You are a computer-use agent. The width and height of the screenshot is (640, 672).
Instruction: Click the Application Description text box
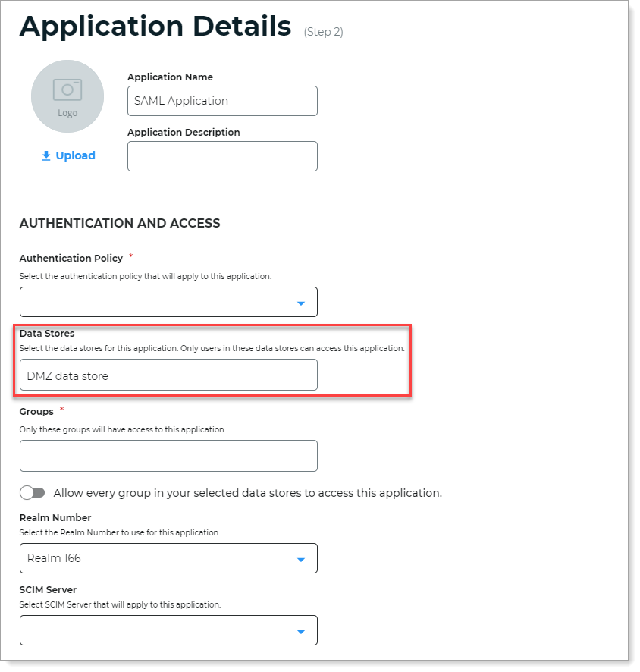[222, 156]
